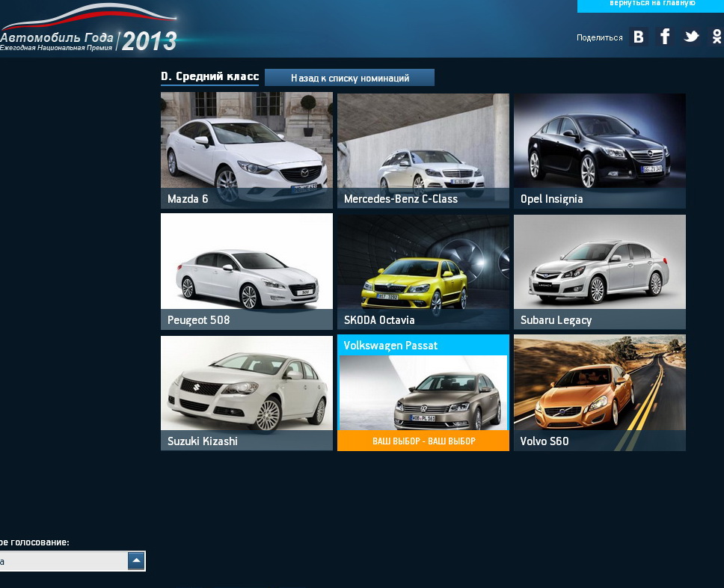Select the Volkswagen Passat photo
Viewport: 724px width, 588px height.
[423, 393]
